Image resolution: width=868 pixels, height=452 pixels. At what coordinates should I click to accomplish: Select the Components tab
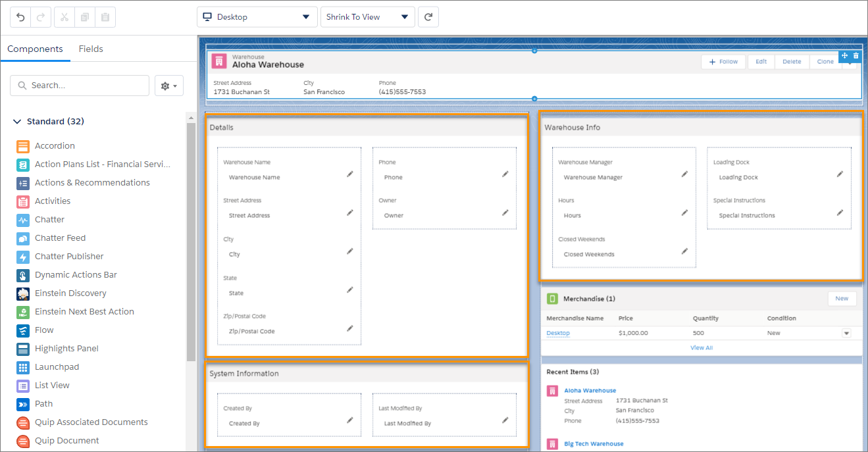(x=35, y=49)
